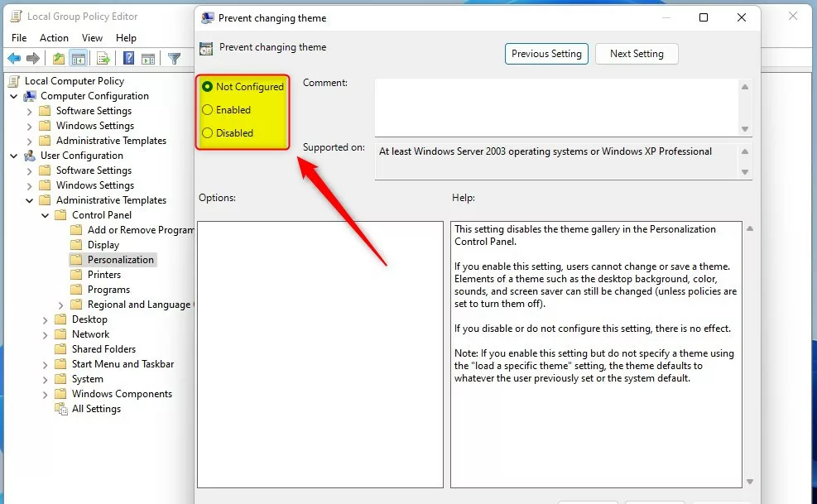Open the Action menu
The image size is (817, 504).
[x=54, y=37]
